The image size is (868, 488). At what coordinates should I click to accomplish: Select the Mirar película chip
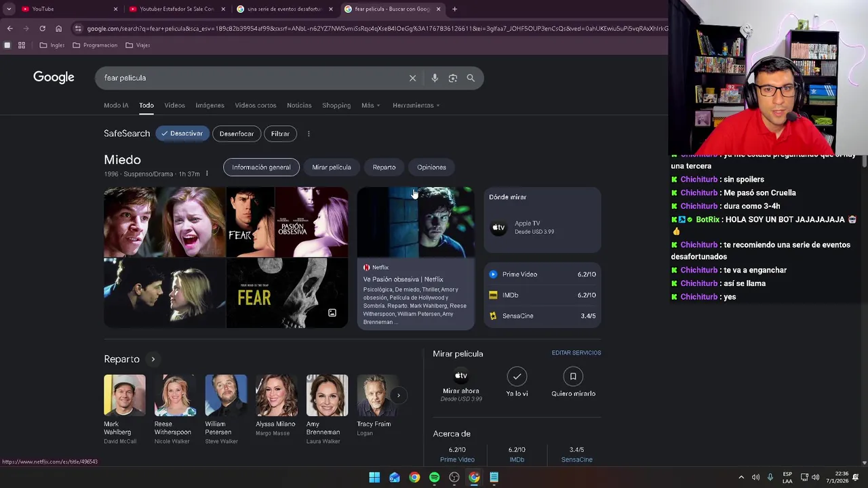coord(332,167)
